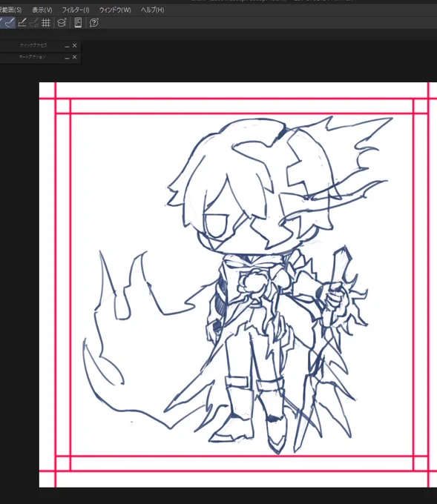
Task: Select the オートアクション panel title
Action: coord(32,57)
